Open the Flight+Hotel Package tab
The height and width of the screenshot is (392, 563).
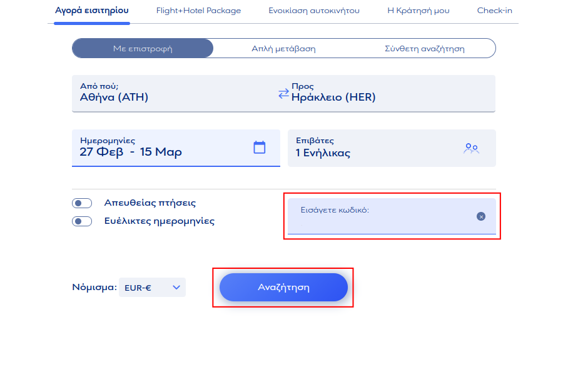[198, 11]
